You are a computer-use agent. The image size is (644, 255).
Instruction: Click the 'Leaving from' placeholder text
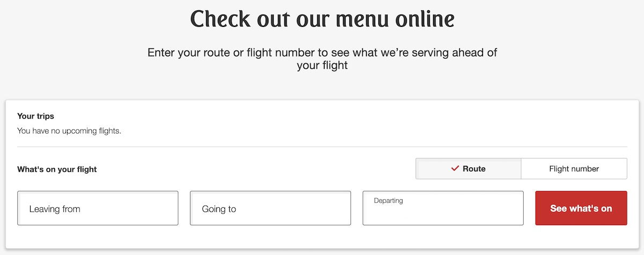(55, 209)
